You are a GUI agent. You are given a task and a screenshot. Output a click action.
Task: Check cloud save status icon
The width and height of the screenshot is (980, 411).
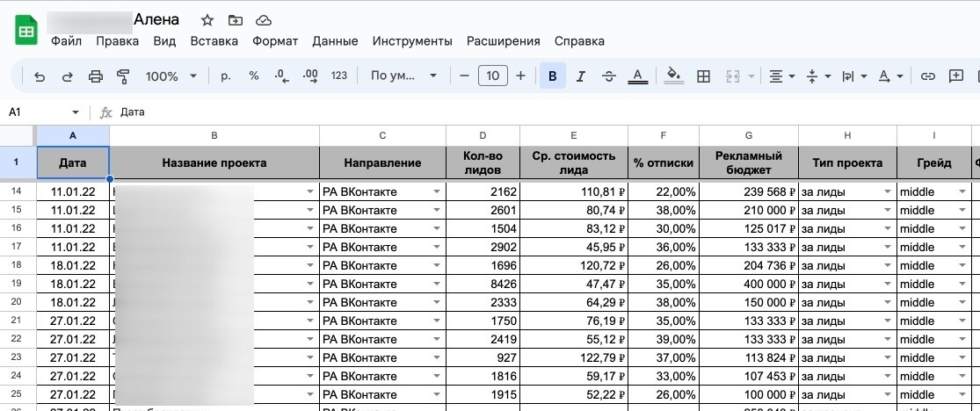(263, 20)
